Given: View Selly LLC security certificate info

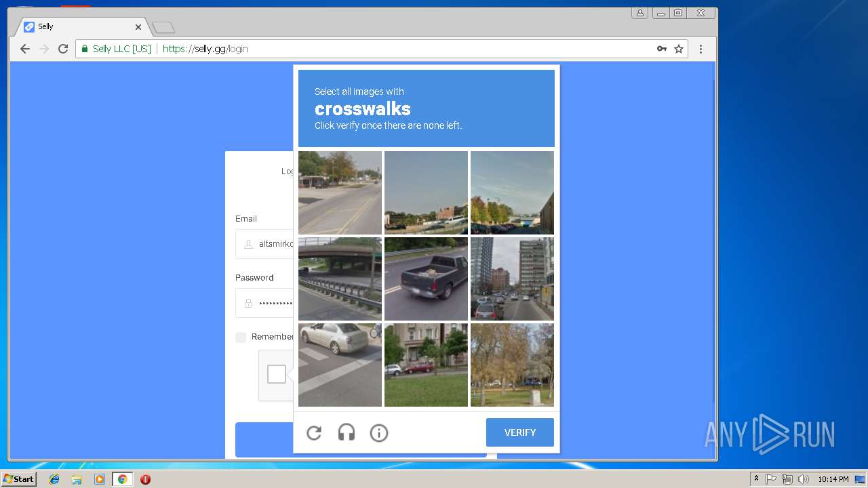Looking at the screenshot, I should tap(116, 49).
